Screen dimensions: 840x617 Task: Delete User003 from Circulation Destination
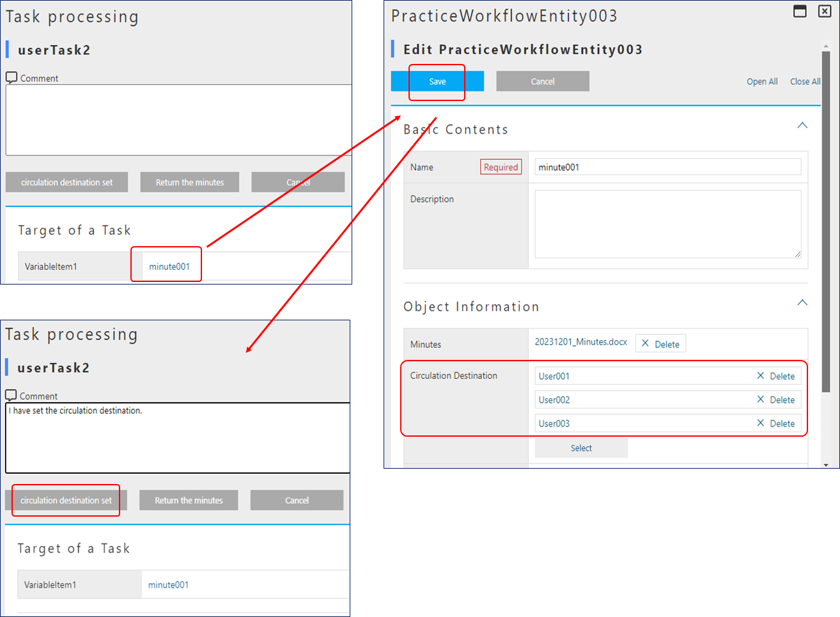pos(782,423)
